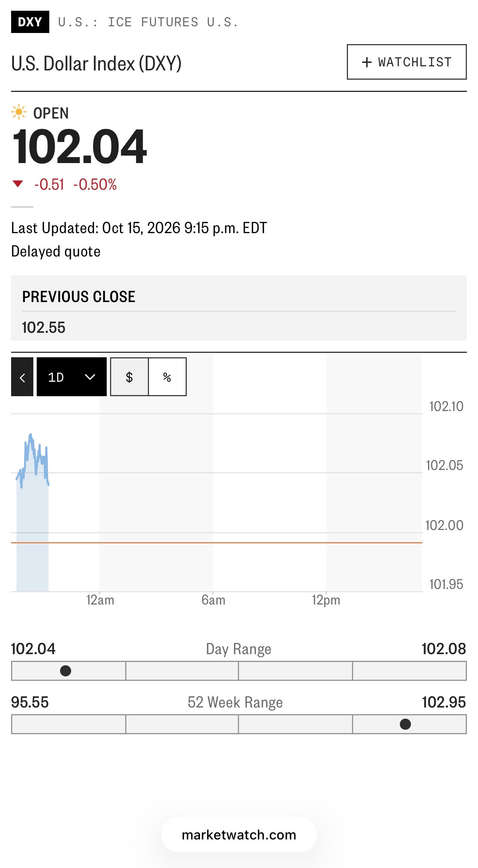The width and height of the screenshot is (478, 868).
Task: Click the DXY ticker badge
Action: point(30,22)
